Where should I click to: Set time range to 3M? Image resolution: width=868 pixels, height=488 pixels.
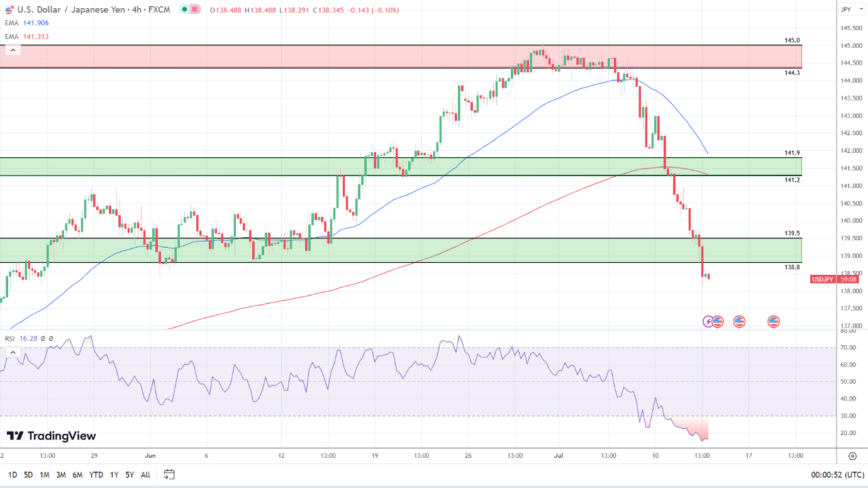61,475
